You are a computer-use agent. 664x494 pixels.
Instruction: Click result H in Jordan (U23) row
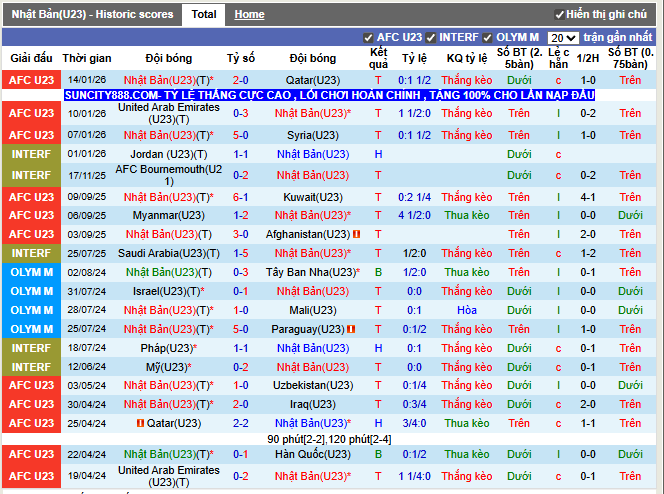pyautogui.click(x=378, y=155)
